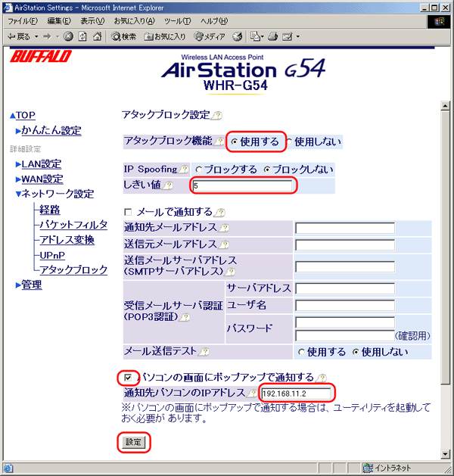
Task: Open help icon next to 送信元メールアドレス
Action: point(224,244)
